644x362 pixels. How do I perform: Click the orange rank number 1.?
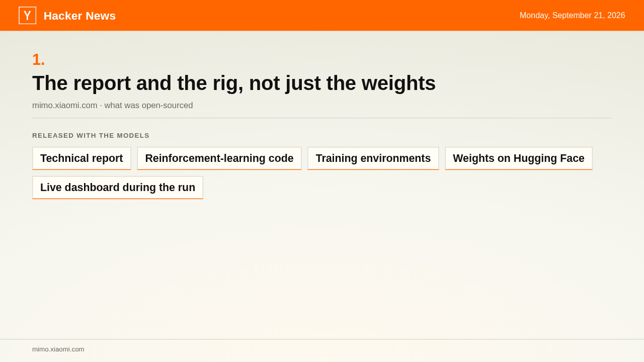[39, 60]
